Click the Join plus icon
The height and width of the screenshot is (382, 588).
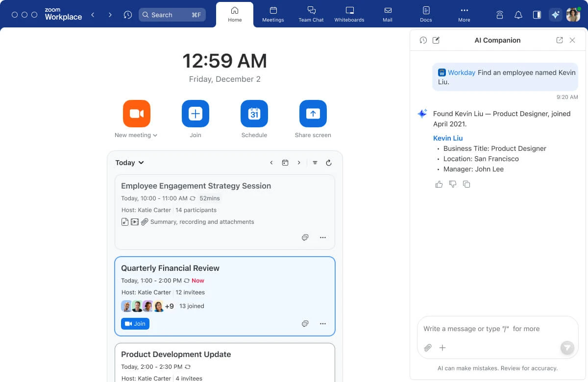click(196, 114)
